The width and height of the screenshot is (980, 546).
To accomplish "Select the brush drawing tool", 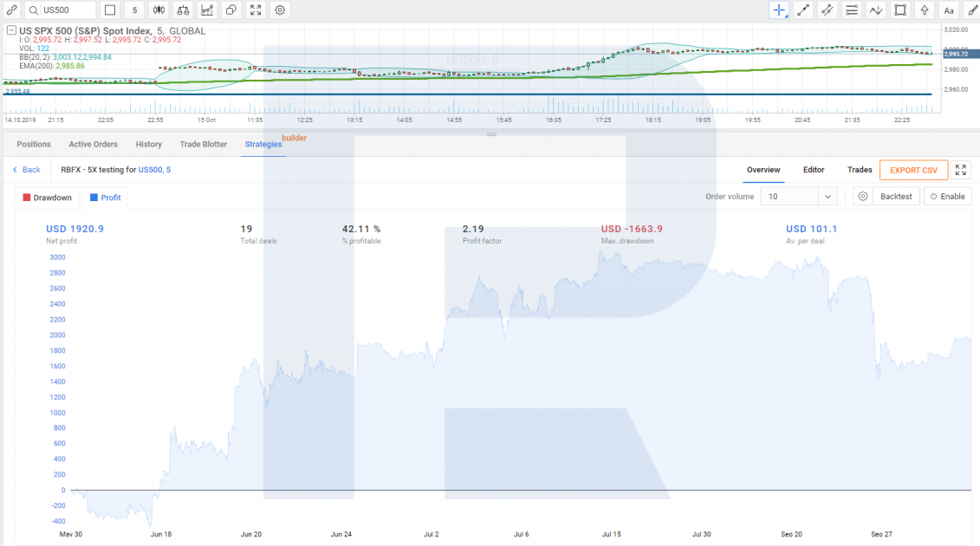I will (972, 10).
